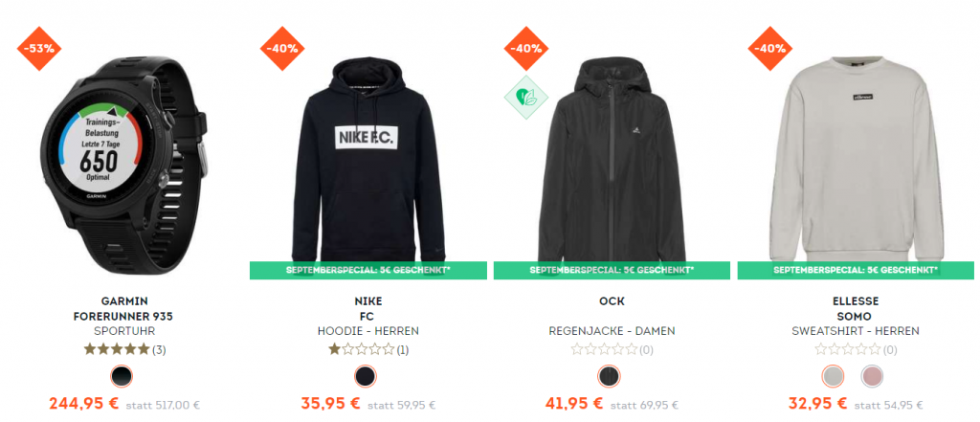The image size is (980, 422).
Task: Click the green leaf sustainability icon
Action: pos(525,97)
